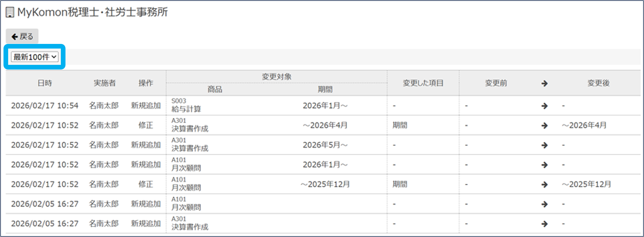Click arrow icon in 2026年5月～ row

click(x=544, y=145)
